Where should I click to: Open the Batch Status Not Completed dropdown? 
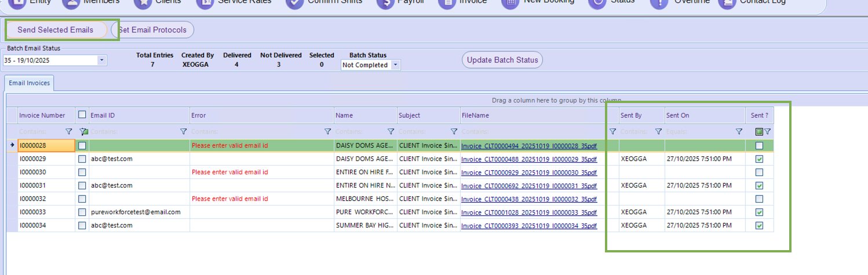(396, 65)
